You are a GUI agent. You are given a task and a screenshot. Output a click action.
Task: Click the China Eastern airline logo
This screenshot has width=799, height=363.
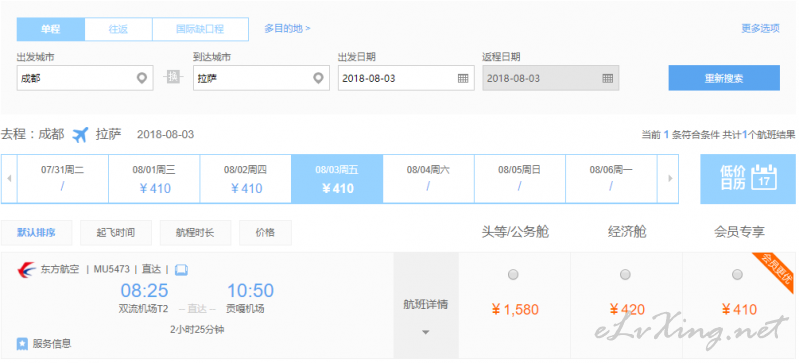(26, 269)
